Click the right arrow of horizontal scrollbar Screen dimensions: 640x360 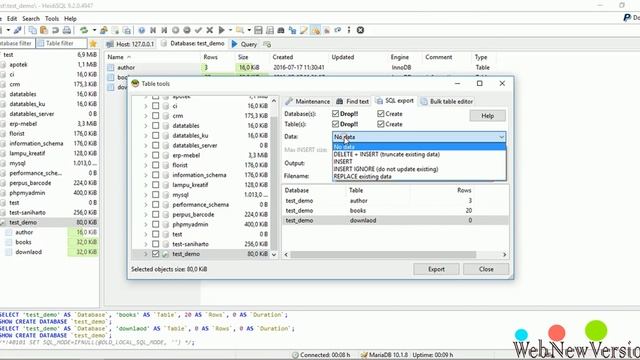click(x=504, y=255)
